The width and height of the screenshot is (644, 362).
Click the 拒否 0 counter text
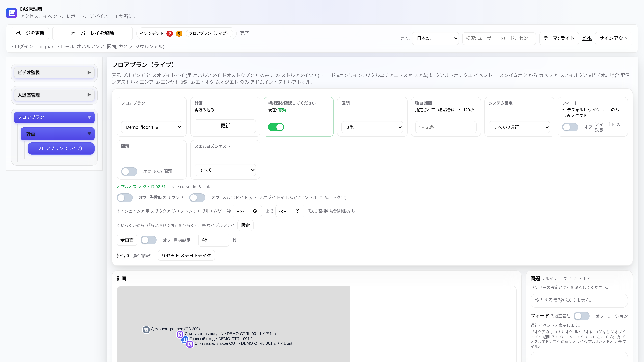pyautogui.click(x=123, y=256)
